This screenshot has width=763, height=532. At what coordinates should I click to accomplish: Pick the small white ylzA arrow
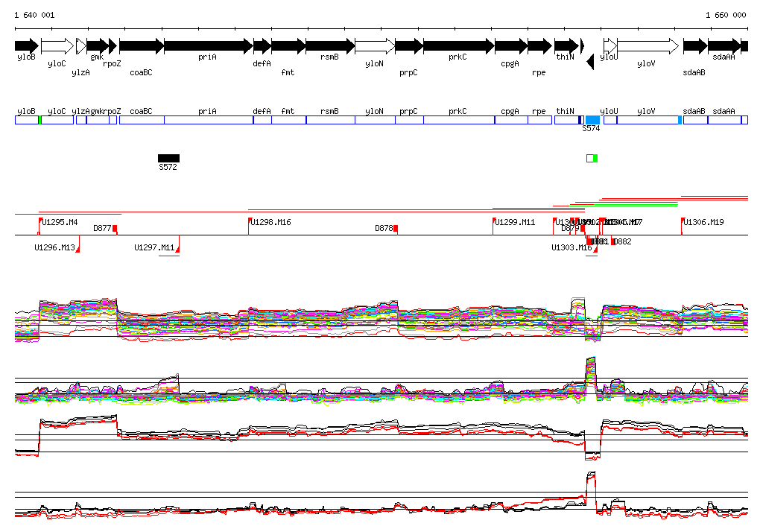click(x=81, y=46)
